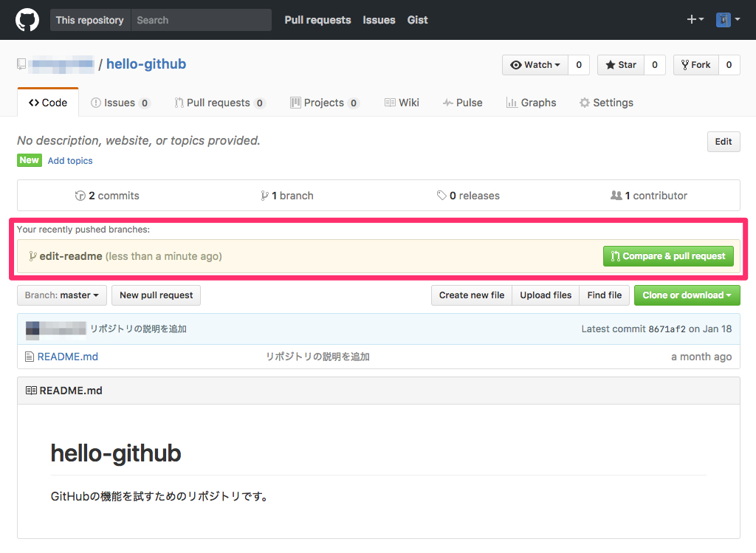Click the GitHub Octocat logo

click(x=27, y=19)
